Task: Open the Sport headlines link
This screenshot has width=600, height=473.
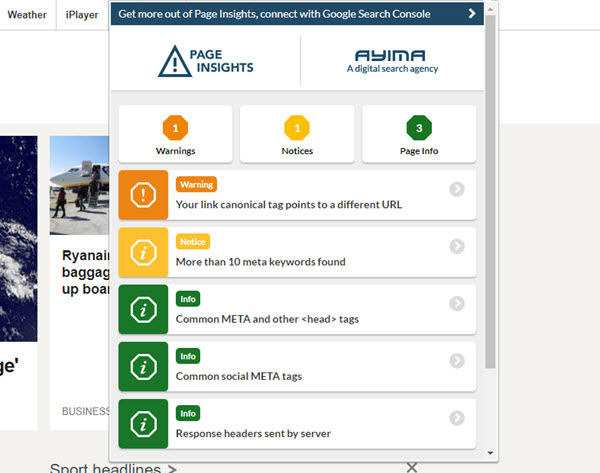Action: 113,467
